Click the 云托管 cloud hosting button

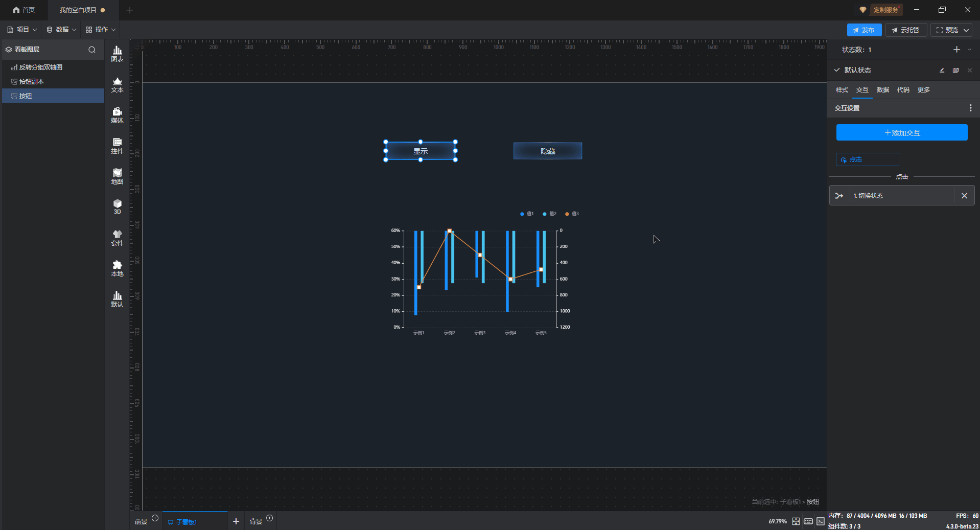(x=906, y=30)
